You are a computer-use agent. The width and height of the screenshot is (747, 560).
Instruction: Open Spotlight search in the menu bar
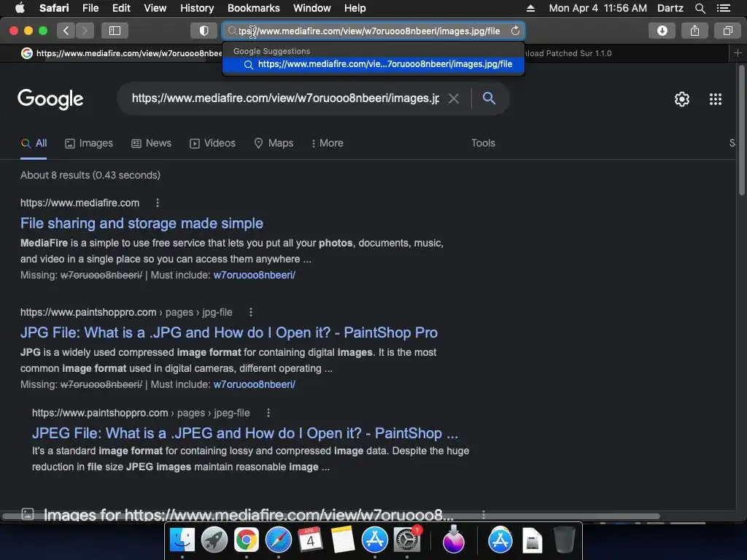700,8
